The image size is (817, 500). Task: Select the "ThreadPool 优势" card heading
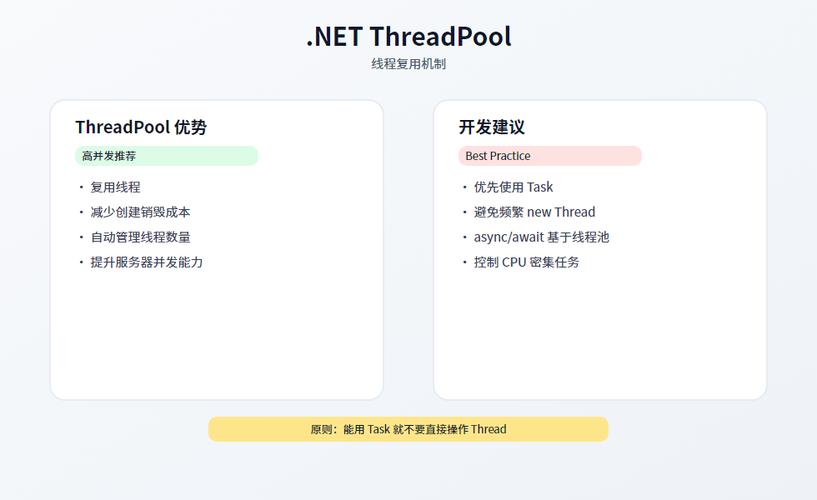point(141,127)
